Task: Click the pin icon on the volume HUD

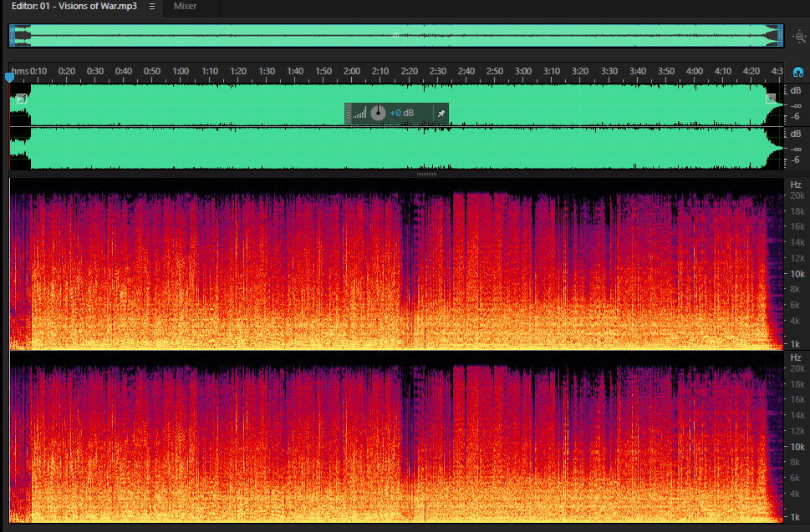Action: (441, 114)
